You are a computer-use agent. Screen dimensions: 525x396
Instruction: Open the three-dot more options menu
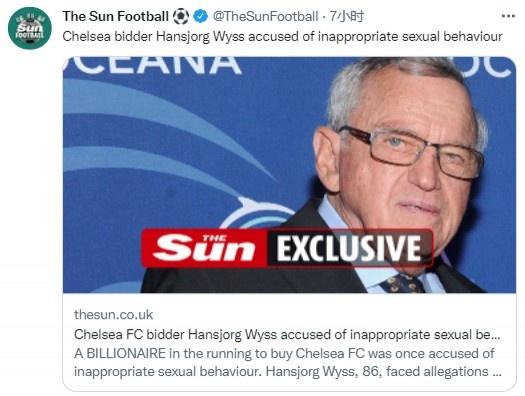pos(508,16)
